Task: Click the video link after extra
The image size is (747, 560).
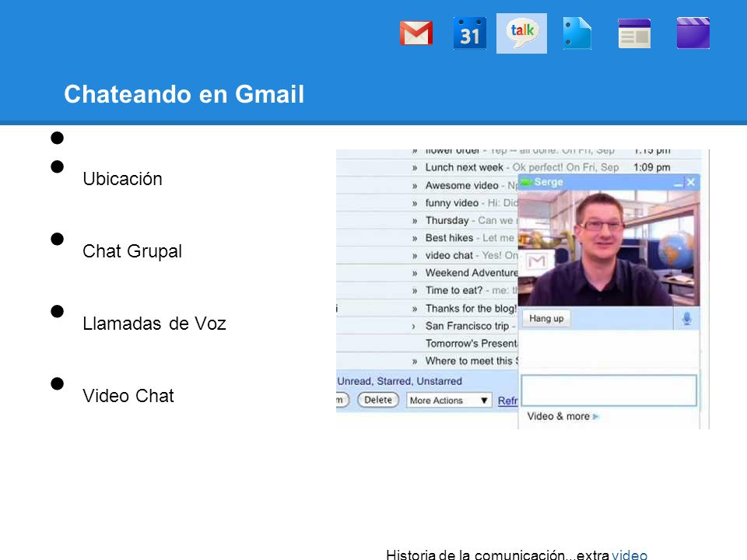Action: (x=630, y=555)
